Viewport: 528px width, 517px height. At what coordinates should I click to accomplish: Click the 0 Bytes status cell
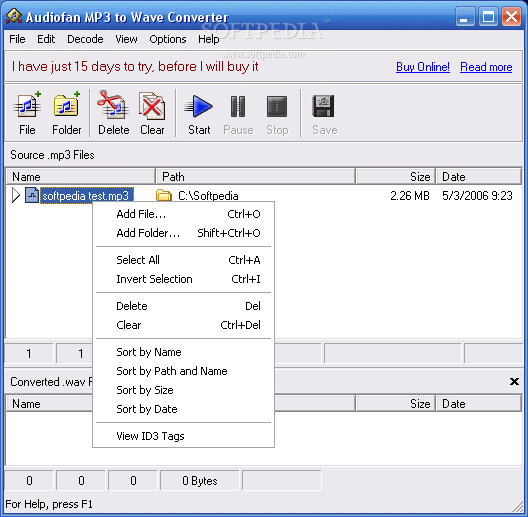200,481
